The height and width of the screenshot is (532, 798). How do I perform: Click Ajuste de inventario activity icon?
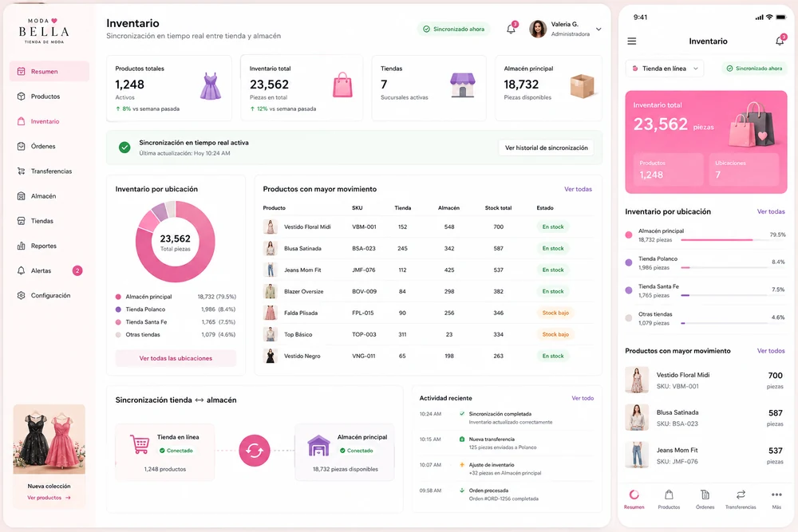(x=461, y=465)
